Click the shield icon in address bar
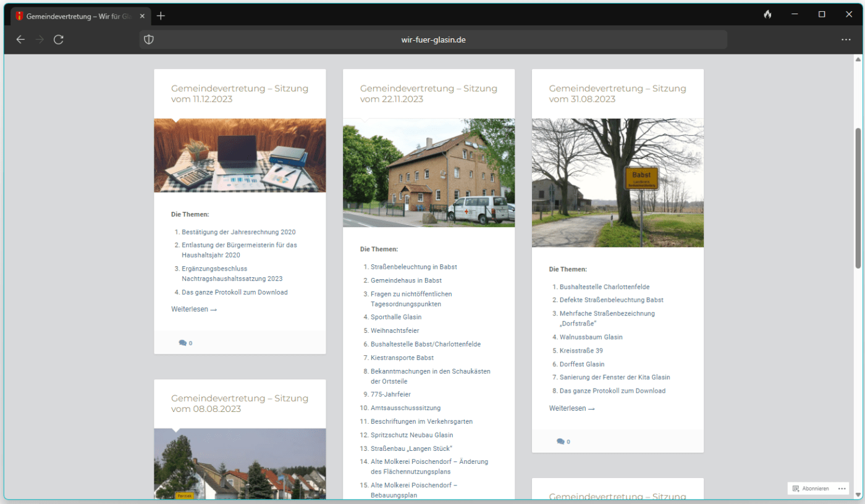Screen dimensions: 865x504 point(148,40)
